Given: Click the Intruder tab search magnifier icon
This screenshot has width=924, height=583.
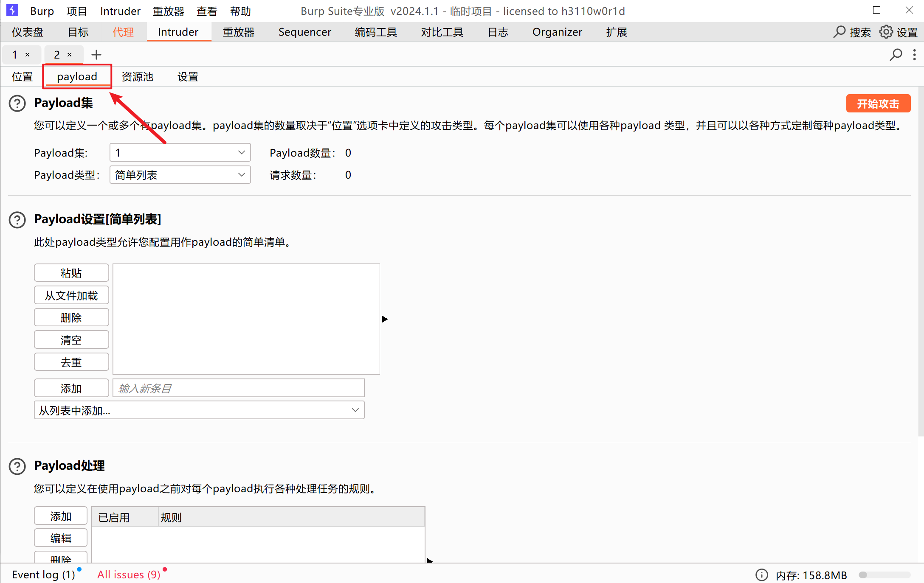Looking at the screenshot, I should pos(896,54).
